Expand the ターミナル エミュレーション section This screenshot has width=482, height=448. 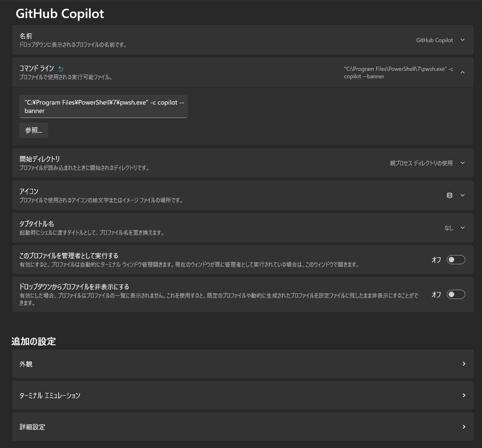242,395
